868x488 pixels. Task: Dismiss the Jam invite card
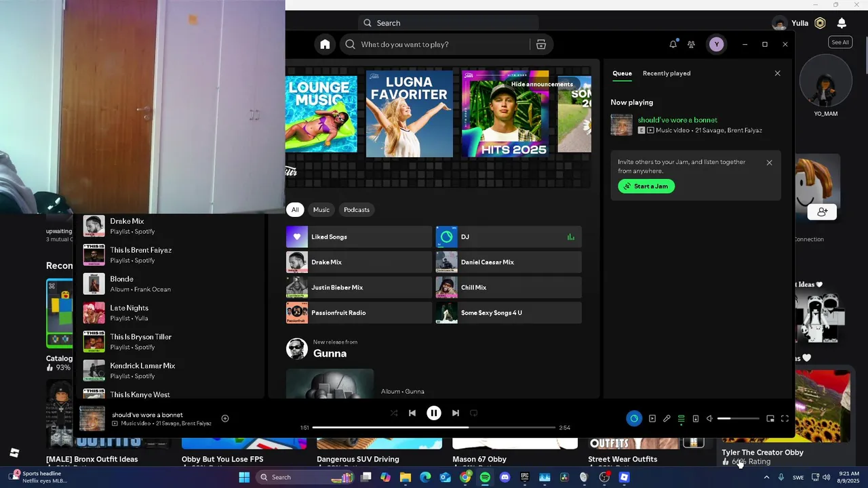click(769, 163)
